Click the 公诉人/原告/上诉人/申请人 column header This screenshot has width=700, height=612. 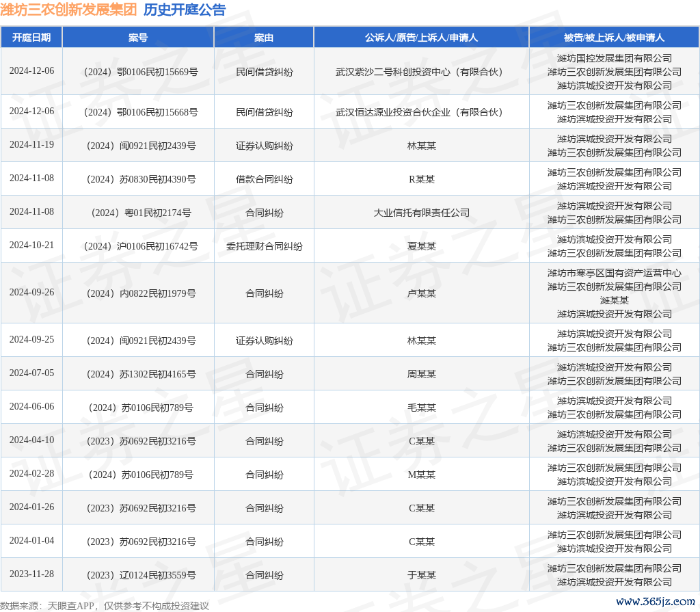(x=421, y=38)
